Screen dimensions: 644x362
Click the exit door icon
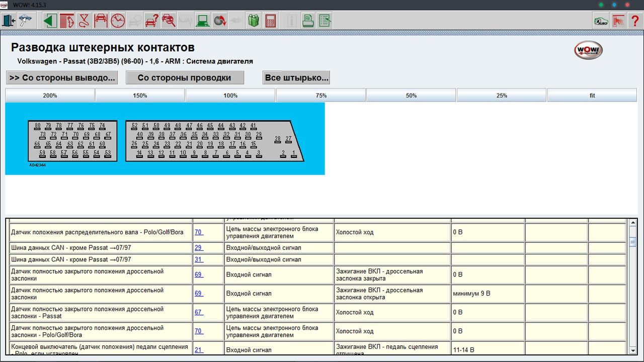click(x=9, y=21)
